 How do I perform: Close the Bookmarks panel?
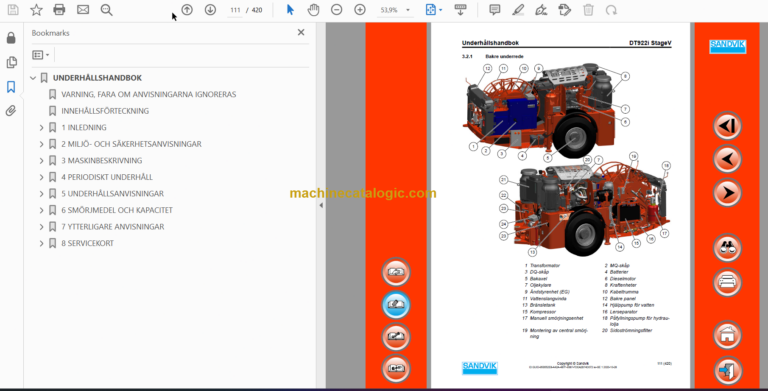[301, 32]
